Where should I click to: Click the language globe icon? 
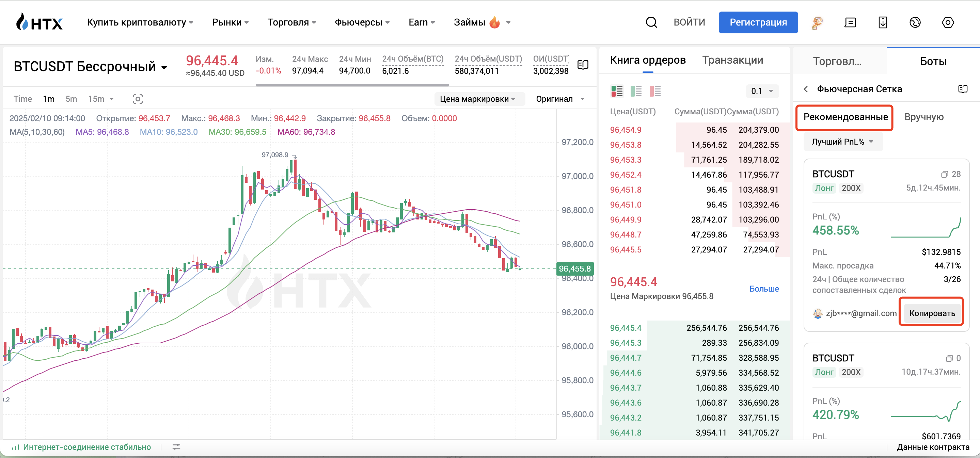[x=915, y=22]
